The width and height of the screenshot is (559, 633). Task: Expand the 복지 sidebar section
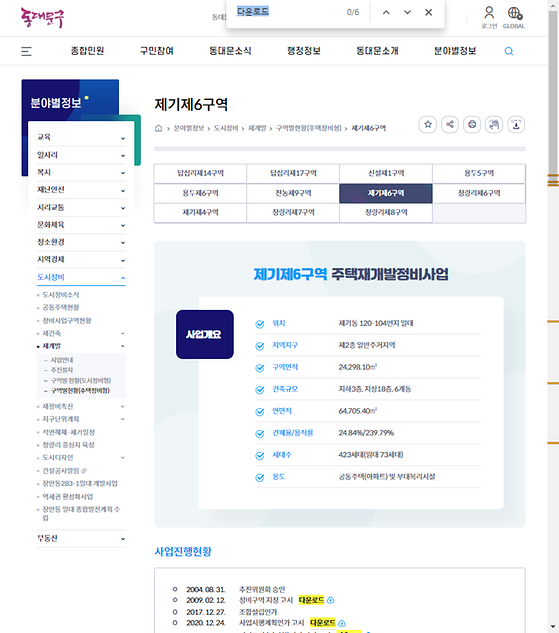point(81,172)
